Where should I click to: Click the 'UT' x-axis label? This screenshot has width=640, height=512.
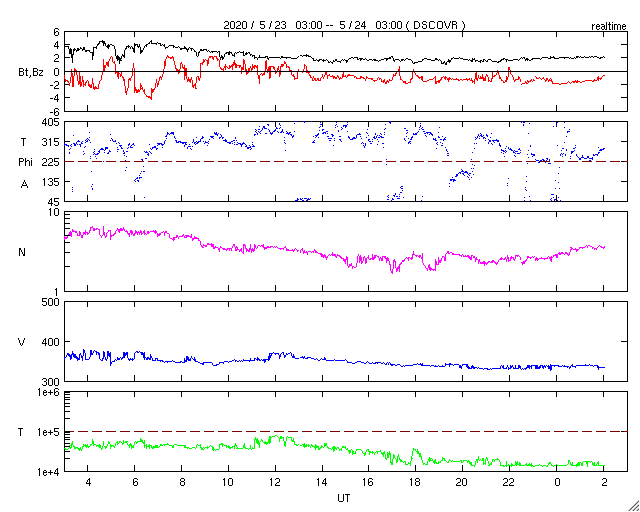(344, 498)
